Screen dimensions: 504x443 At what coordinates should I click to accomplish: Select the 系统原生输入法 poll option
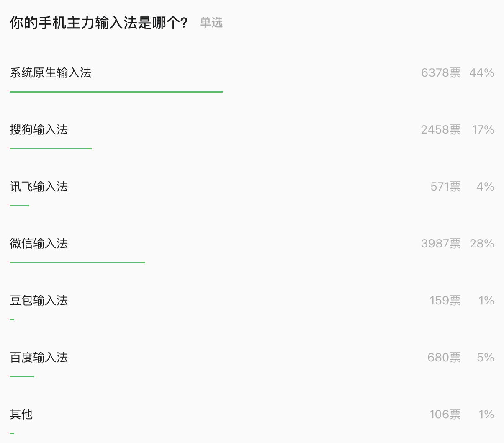click(x=51, y=73)
